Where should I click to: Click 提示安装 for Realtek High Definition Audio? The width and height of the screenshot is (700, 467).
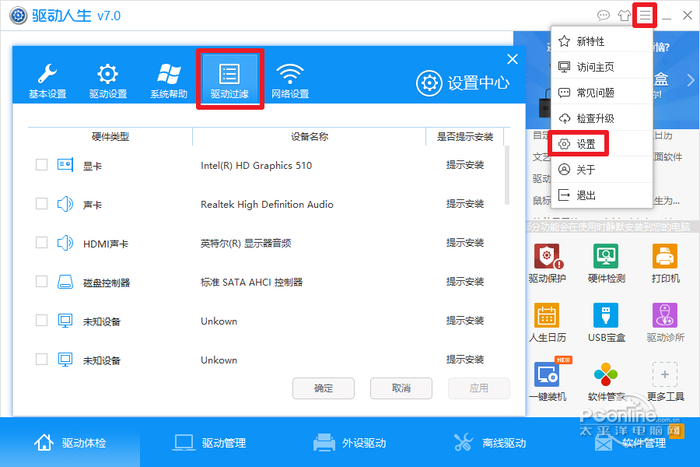465,204
